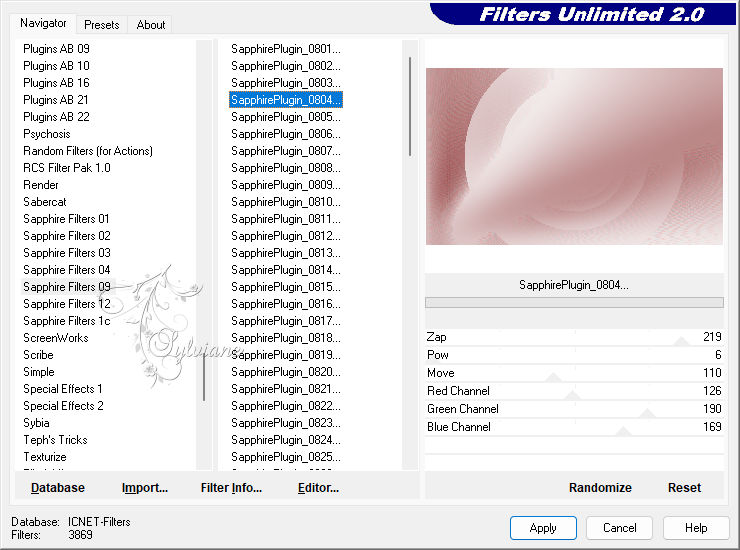Select Teph's Tricks category
Screen dimensions: 740x550
55,440
